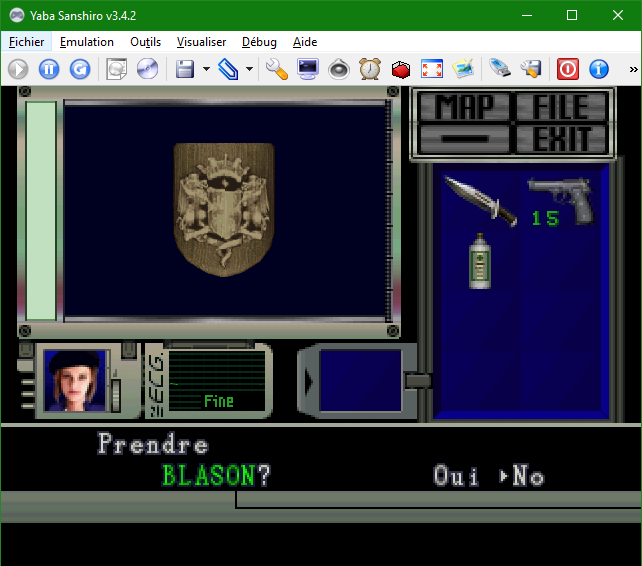The height and width of the screenshot is (566, 642).
Task: Click the floppy disk save state icon
Action: point(185,69)
